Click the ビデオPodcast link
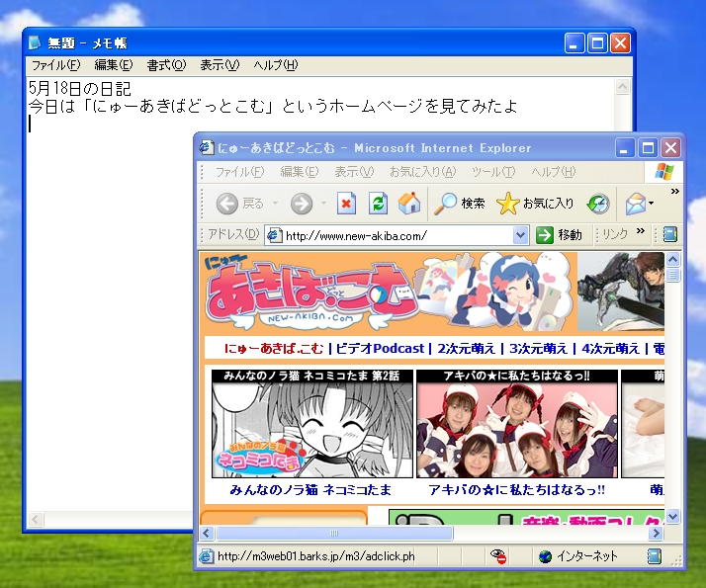This screenshot has width=706, height=588. click(x=380, y=349)
